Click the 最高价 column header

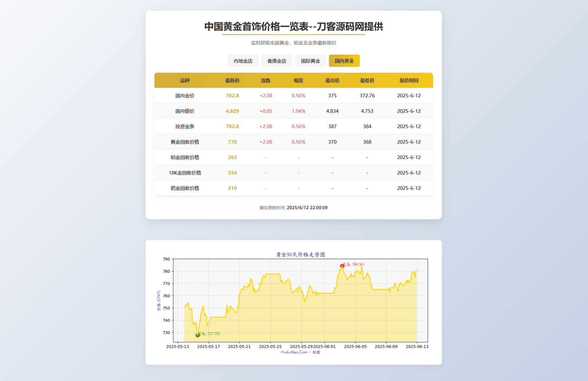tap(332, 80)
